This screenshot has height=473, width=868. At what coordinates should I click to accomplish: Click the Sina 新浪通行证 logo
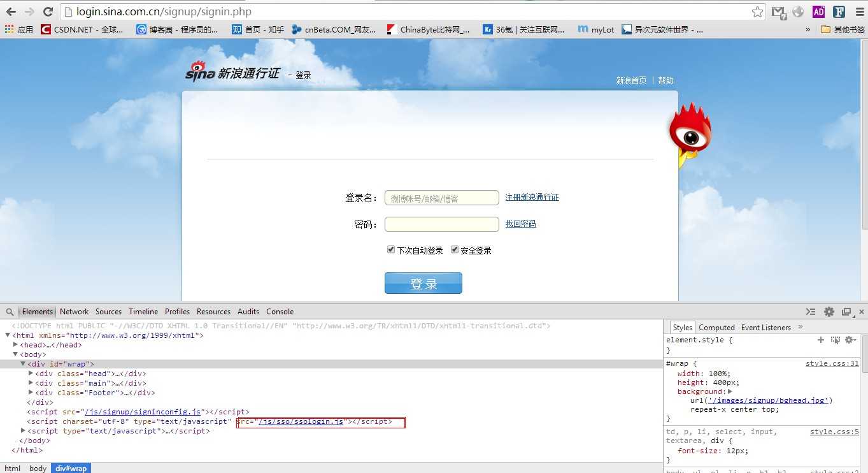232,72
